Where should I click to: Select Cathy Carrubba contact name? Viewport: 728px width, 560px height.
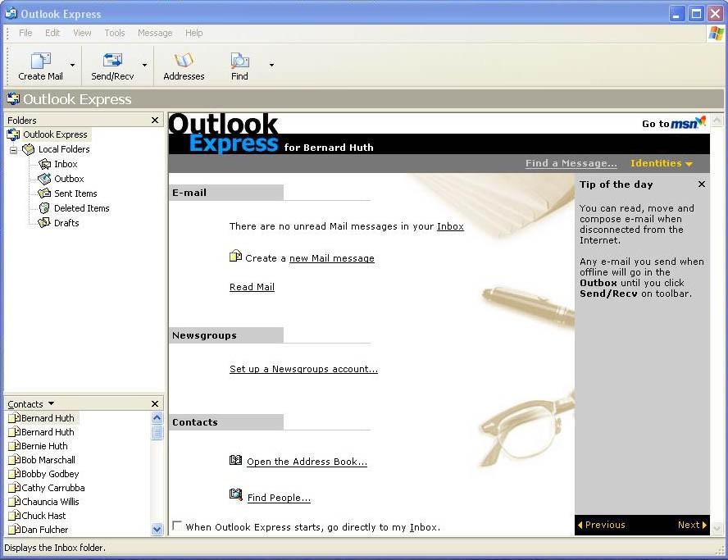coord(53,488)
